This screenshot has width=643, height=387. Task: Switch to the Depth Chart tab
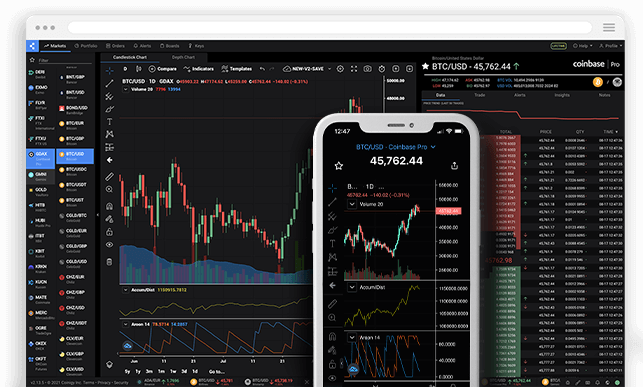pyautogui.click(x=183, y=57)
